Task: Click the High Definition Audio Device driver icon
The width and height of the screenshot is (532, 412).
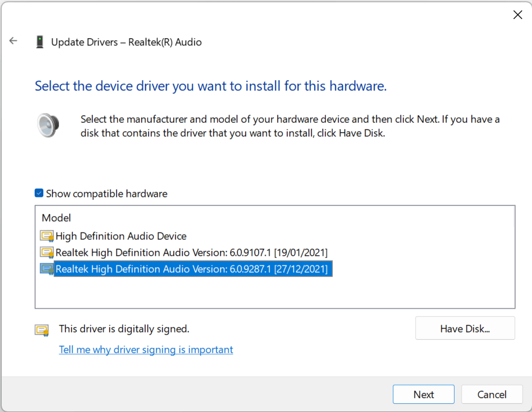Action: click(x=47, y=236)
